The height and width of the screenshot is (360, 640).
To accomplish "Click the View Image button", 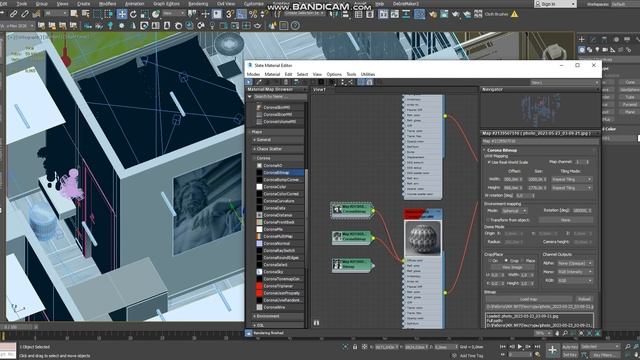I will pyautogui.click(x=512, y=267).
